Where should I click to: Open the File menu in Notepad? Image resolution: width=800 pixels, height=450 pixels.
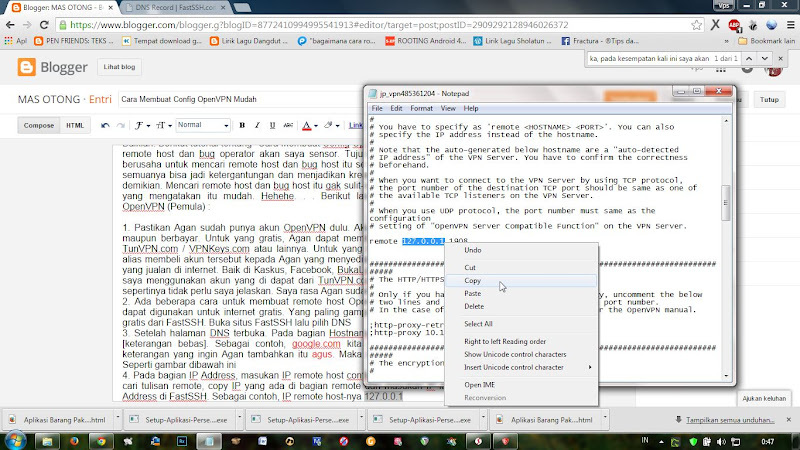[377, 108]
